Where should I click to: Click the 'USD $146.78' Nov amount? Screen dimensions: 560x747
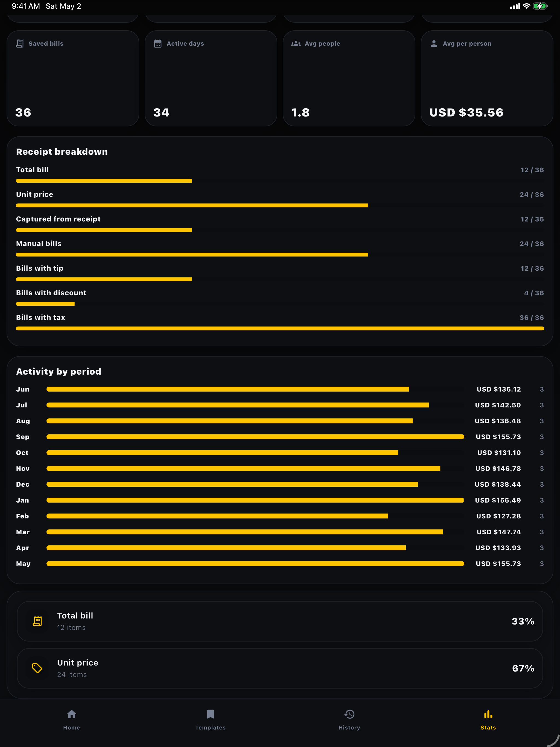(498, 469)
